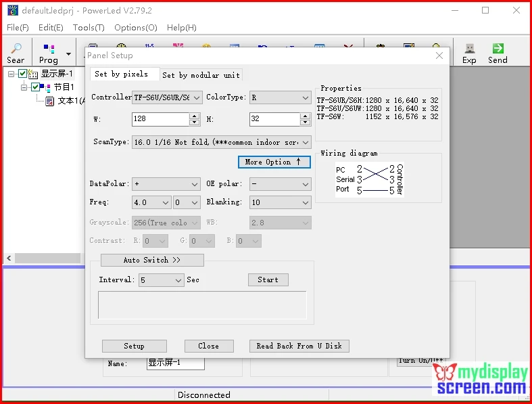The image size is (532, 404).
Task: Open the arrow next to Prog
Action: pos(68,54)
